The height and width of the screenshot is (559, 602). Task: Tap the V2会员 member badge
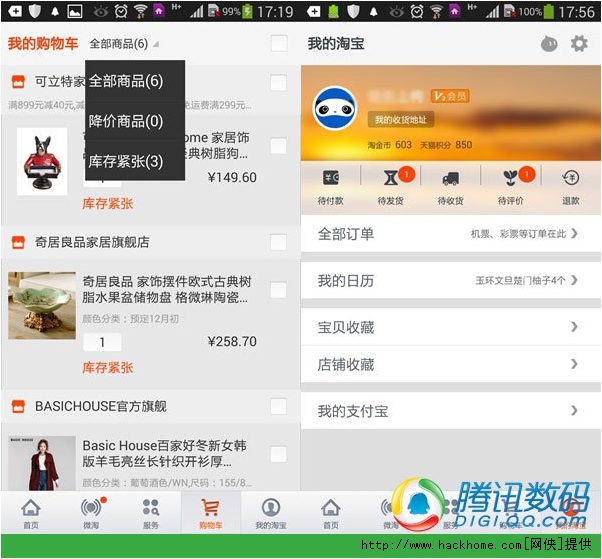point(450,96)
